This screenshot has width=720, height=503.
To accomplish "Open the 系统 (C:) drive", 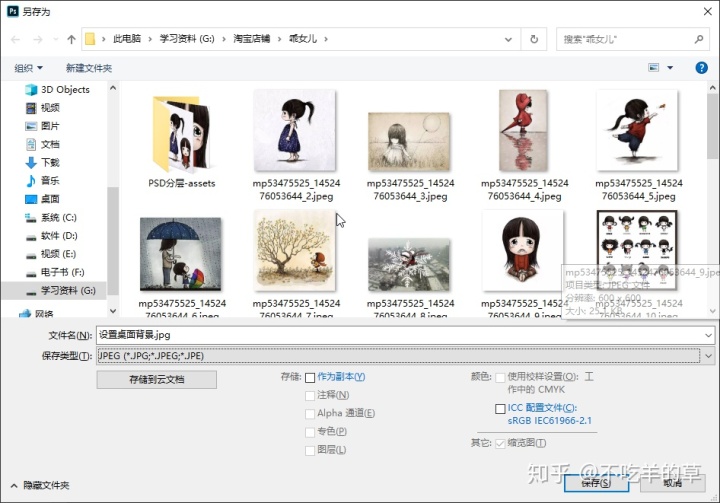I will point(51,217).
